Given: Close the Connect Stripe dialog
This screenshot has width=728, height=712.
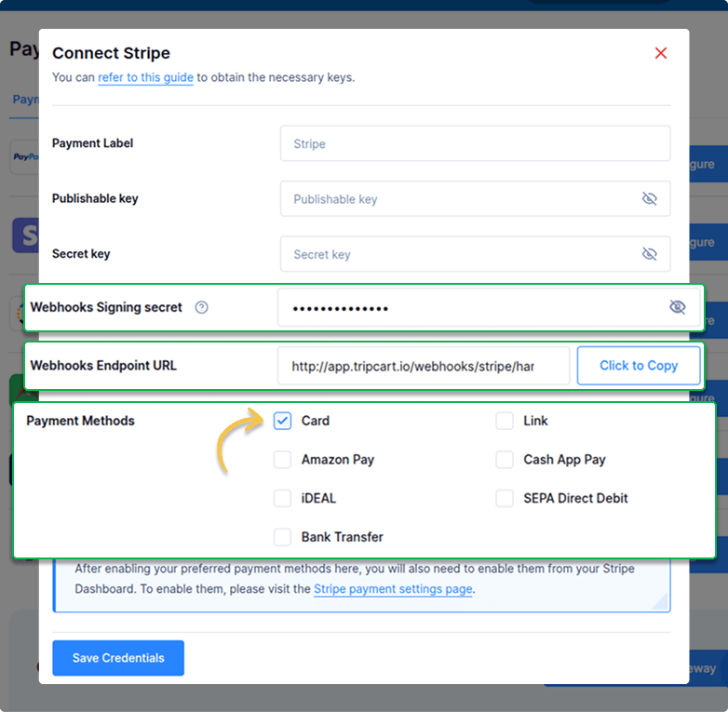Looking at the screenshot, I should coord(661,53).
